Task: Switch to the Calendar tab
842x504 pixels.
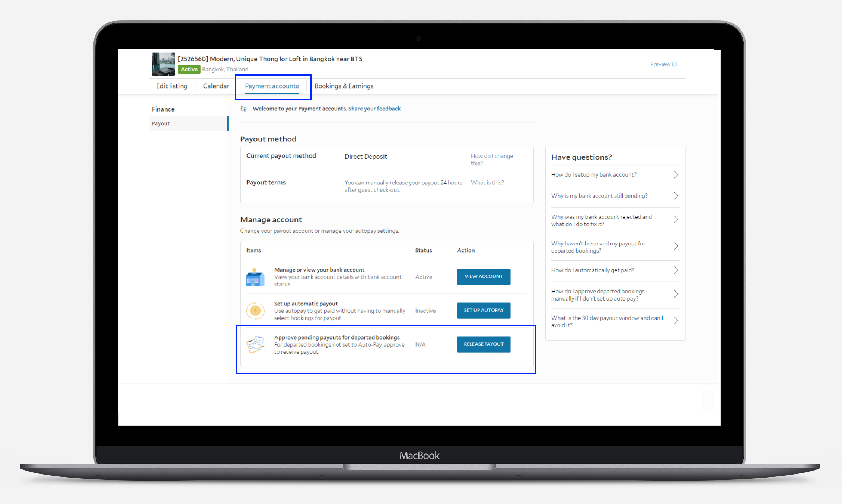Action: [x=216, y=86]
